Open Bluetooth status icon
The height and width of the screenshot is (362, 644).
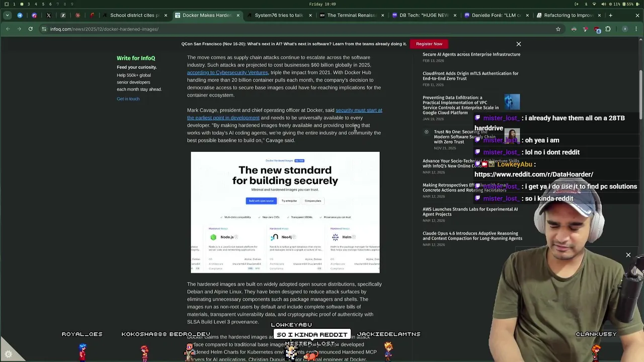[586, 4]
